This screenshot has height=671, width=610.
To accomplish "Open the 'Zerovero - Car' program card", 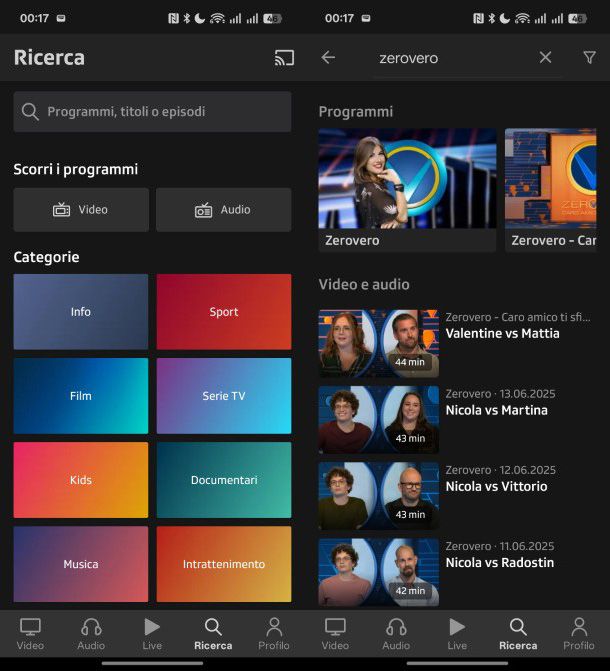I will (x=551, y=190).
